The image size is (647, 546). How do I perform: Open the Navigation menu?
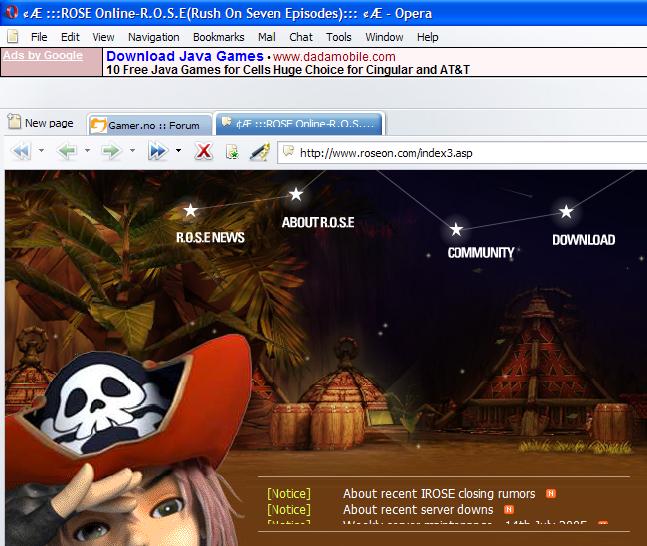(x=153, y=37)
